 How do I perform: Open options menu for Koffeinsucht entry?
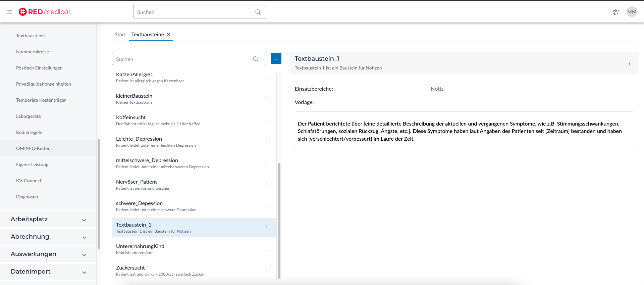[267, 120]
